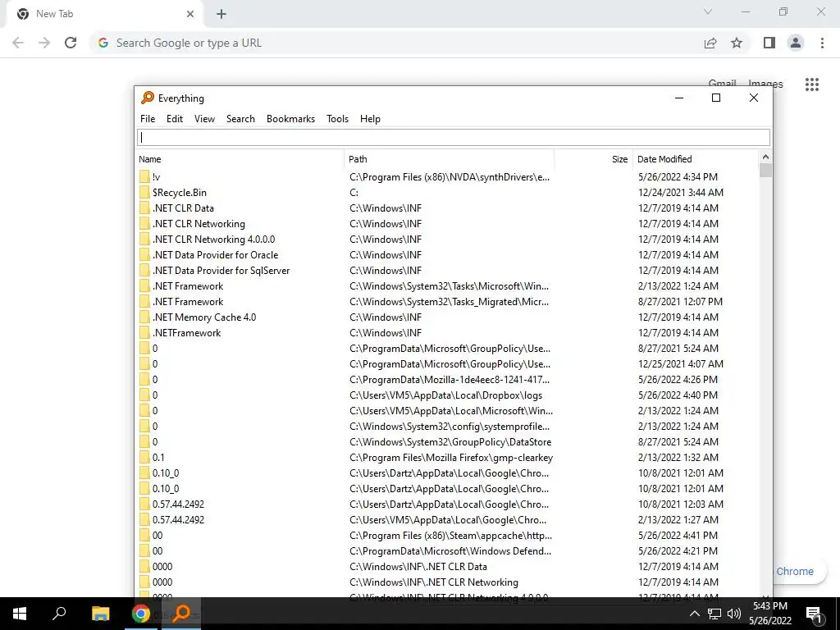Image resolution: width=840 pixels, height=630 pixels.
Task: Select .NET Framework in Tasks_Migrated path
Action: tap(448, 302)
